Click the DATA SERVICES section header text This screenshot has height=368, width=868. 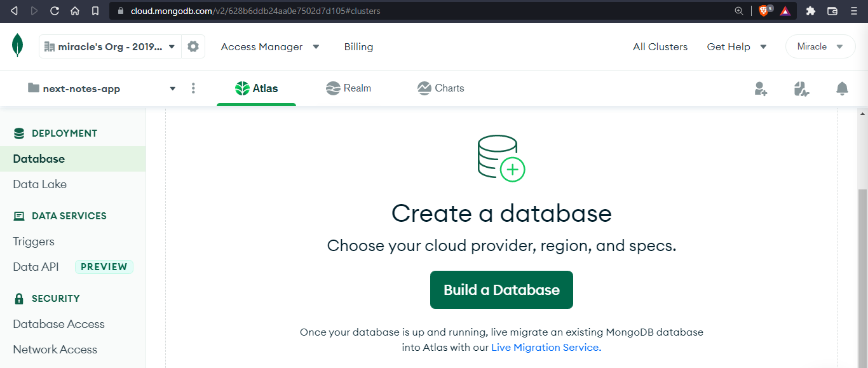tap(69, 216)
